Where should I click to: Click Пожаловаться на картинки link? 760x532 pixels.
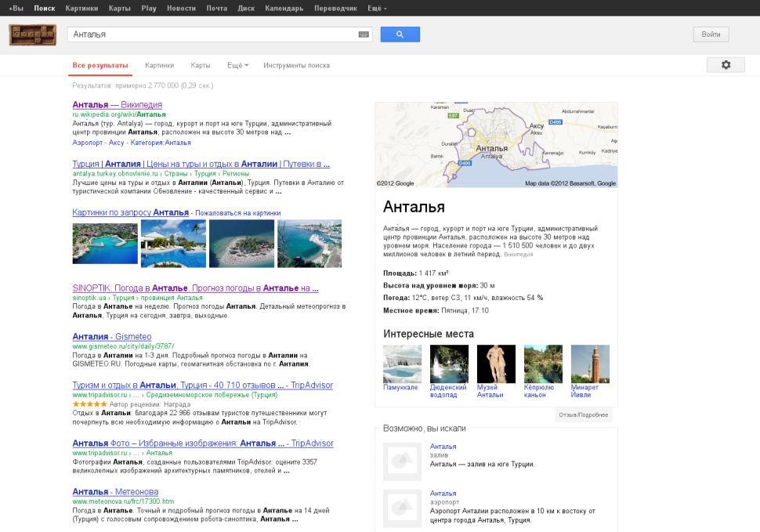point(238,212)
